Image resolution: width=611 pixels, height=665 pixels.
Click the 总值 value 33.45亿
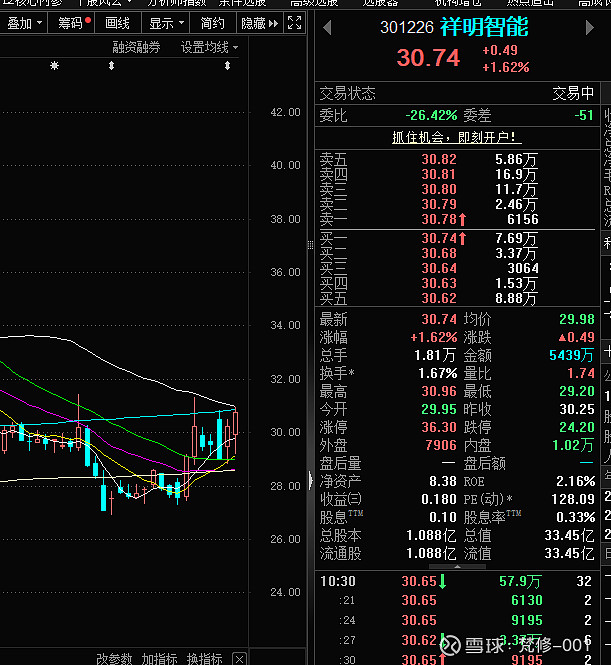(569, 535)
